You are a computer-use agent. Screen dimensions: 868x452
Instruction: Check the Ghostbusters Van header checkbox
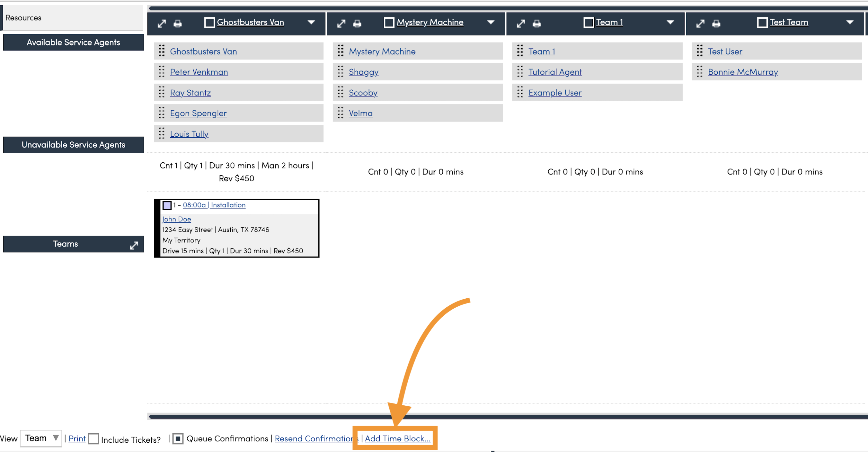pos(209,23)
